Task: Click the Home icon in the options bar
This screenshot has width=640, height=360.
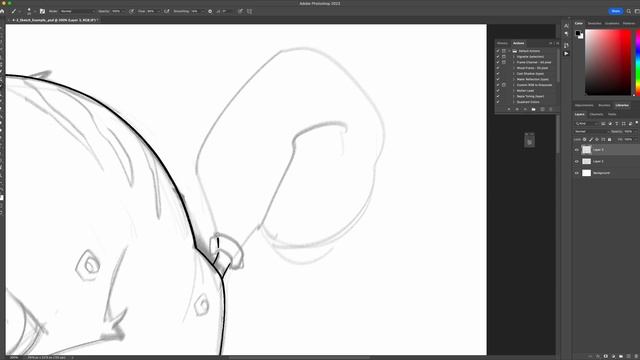Action: coord(2,11)
